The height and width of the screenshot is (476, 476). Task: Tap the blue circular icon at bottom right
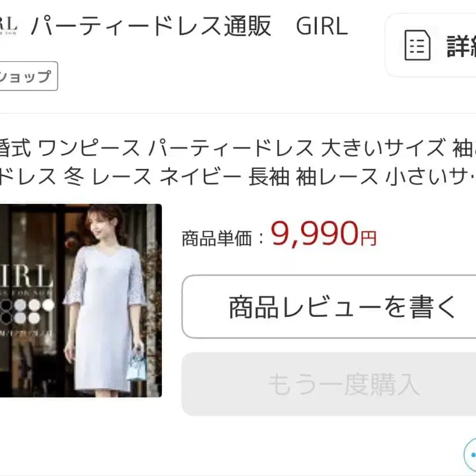point(470,455)
